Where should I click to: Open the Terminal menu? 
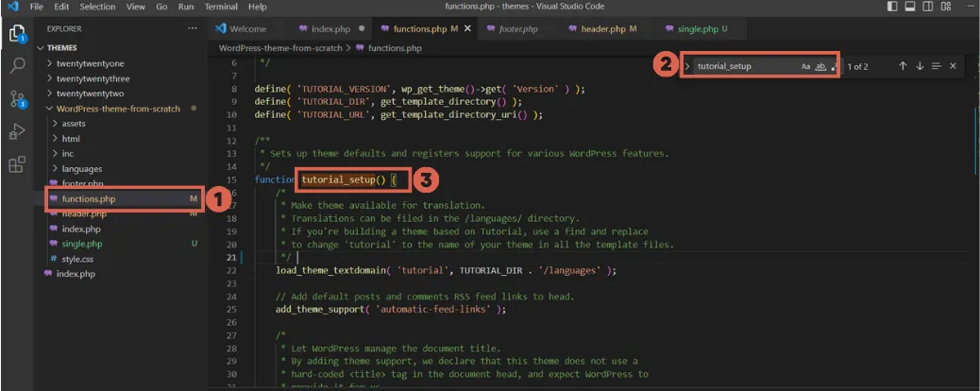point(221,7)
